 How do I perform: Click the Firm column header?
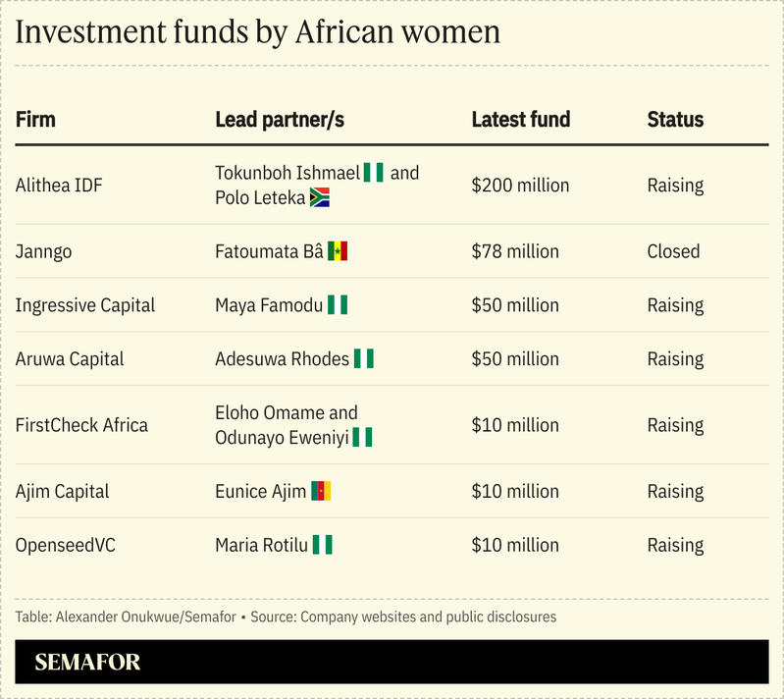(x=35, y=120)
